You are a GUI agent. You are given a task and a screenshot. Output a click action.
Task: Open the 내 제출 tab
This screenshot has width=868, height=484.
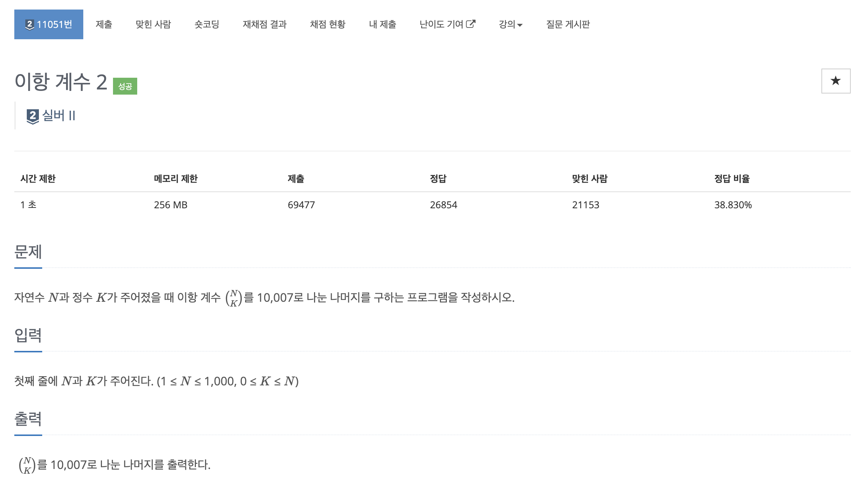(382, 25)
